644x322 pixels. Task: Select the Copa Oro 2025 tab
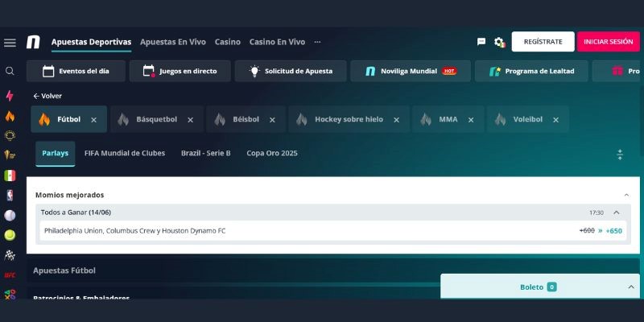pos(271,153)
